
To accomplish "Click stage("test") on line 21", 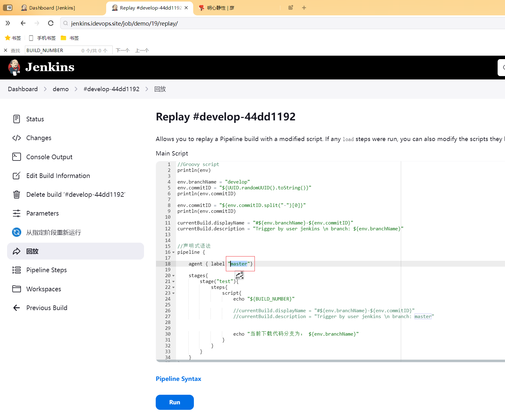I will (218, 281).
